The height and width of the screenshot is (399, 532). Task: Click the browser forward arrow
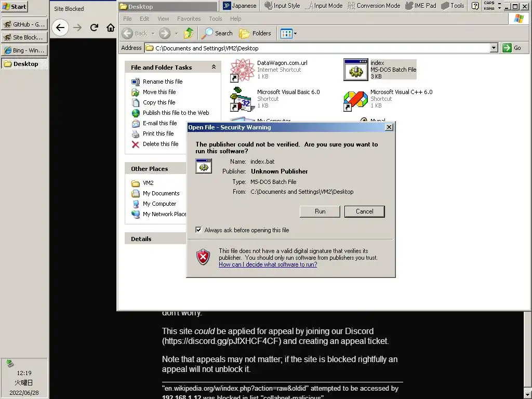(x=78, y=28)
